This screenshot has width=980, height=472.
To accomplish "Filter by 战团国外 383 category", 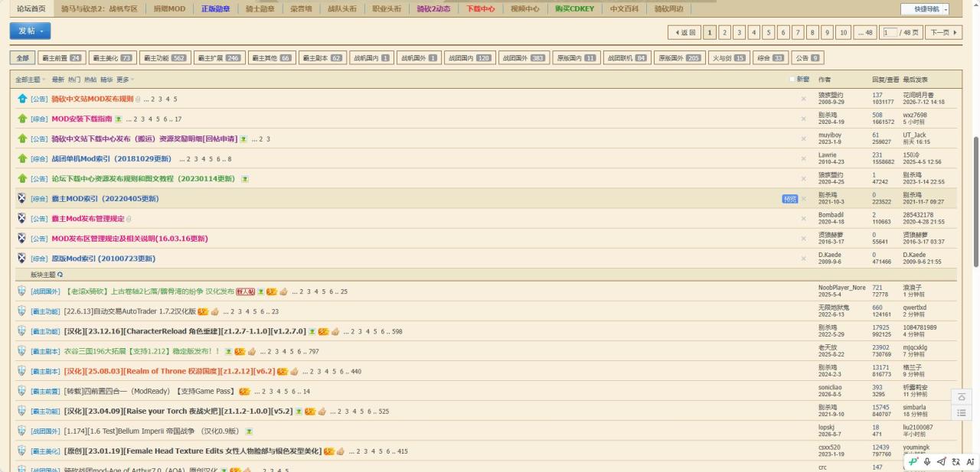I will click(524, 57).
